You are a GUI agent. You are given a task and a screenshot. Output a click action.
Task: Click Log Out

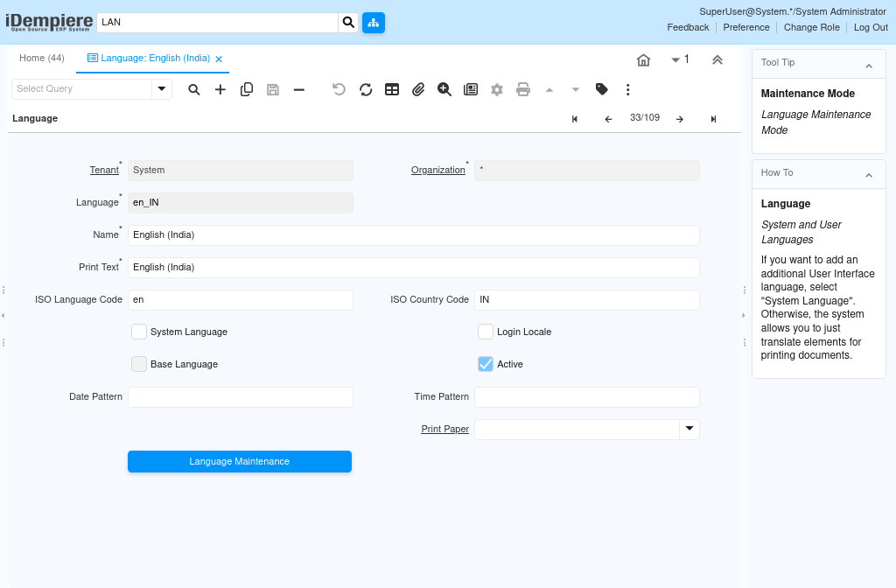871,27
